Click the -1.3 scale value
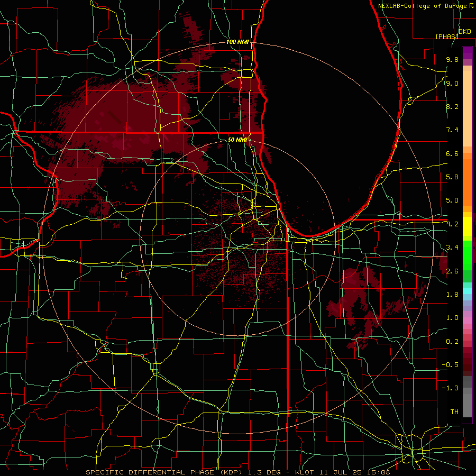 pyautogui.click(x=450, y=388)
